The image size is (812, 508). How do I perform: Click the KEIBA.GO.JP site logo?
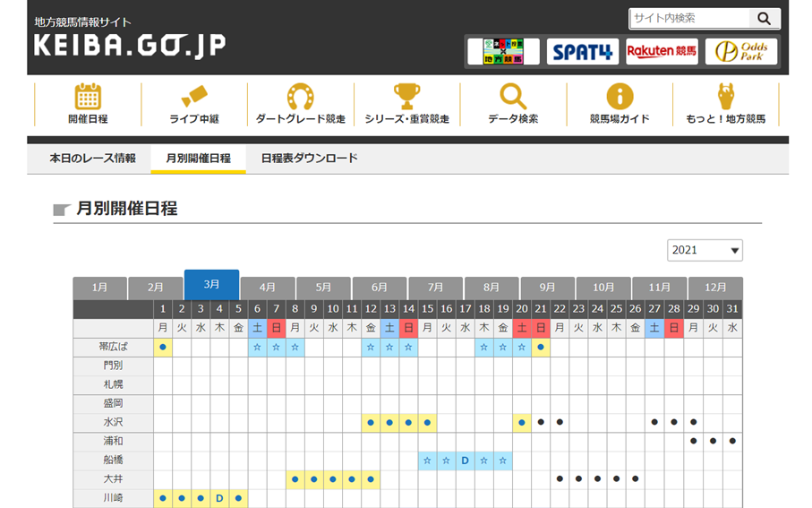(x=130, y=45)
